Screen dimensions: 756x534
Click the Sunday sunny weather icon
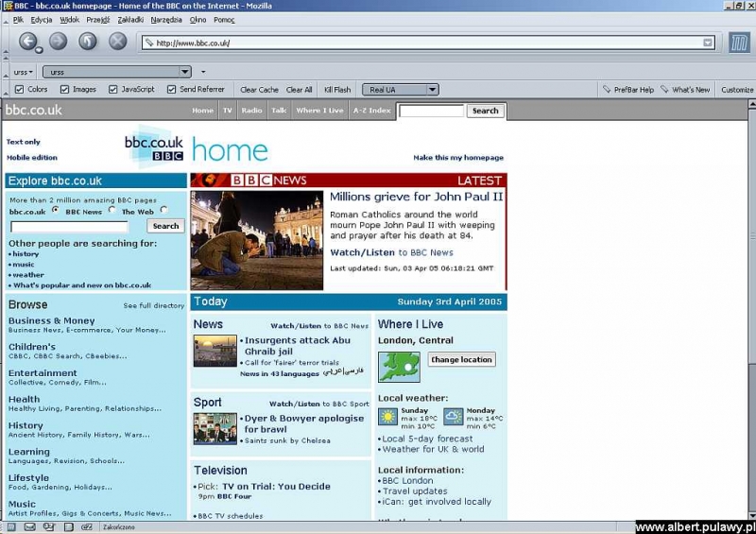coord(387,416)
